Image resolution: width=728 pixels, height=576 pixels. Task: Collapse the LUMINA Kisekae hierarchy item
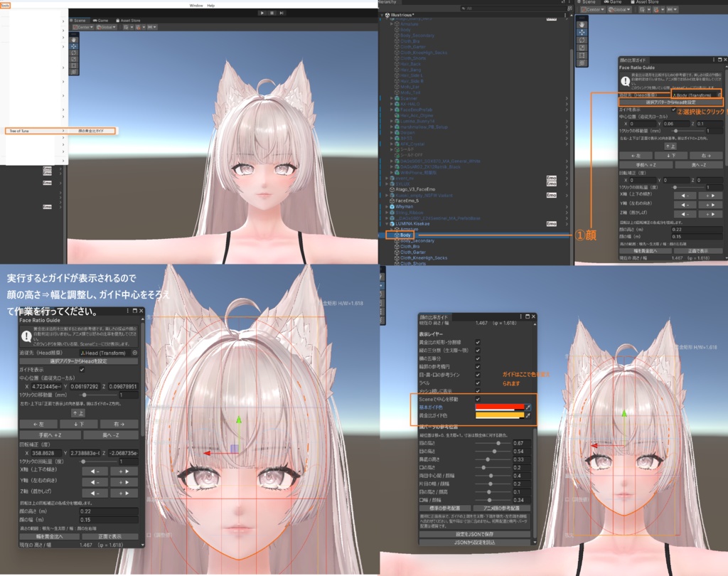tap(387, 224)
